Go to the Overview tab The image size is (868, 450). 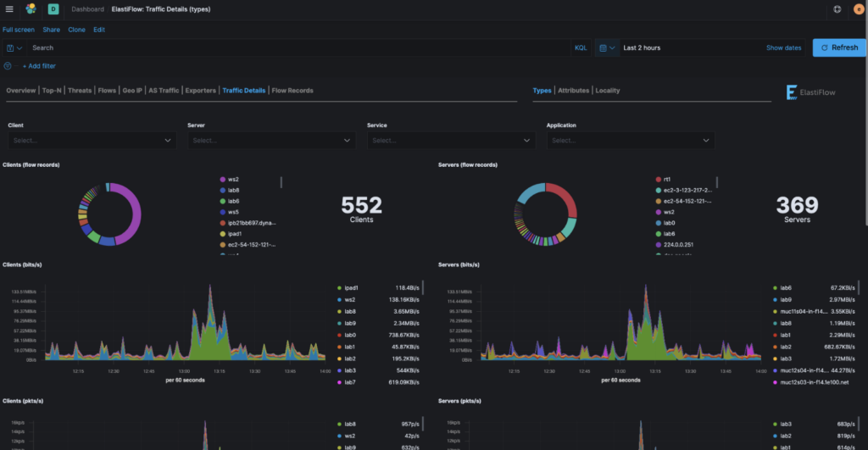(x=20, y=91)
